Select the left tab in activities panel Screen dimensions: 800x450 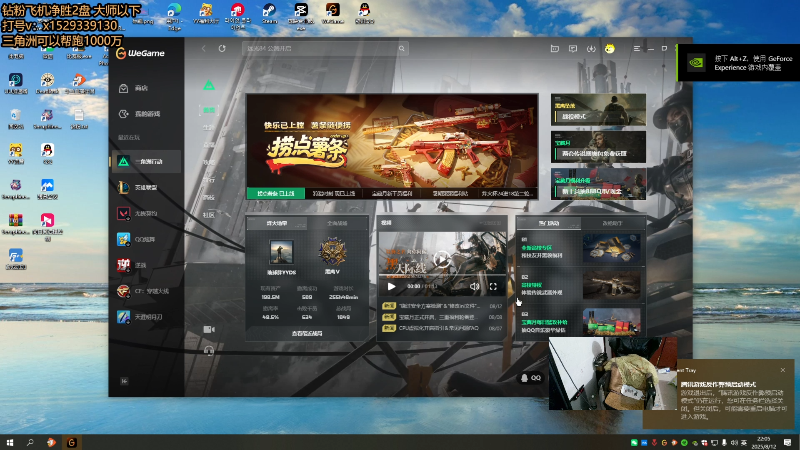tap(549, 223)
